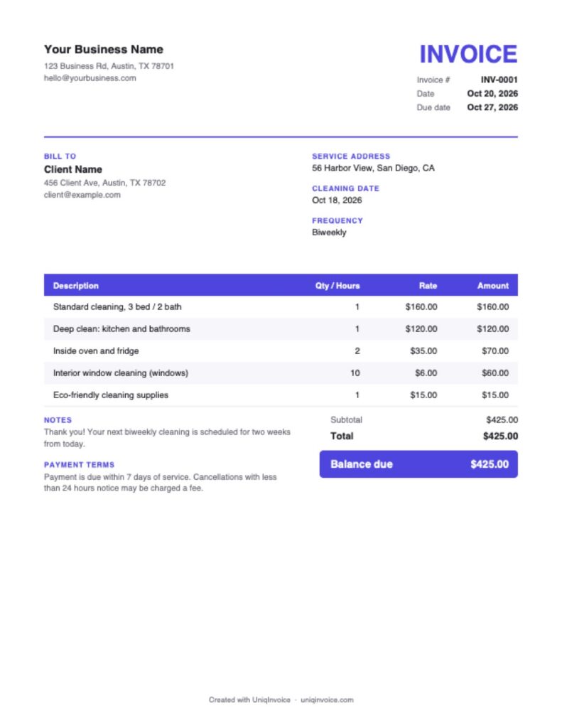Image resolution: width=562 pixels, height=728 pixels.
Task: Click the $425.00 balance due amount
Action: (489, 464)
